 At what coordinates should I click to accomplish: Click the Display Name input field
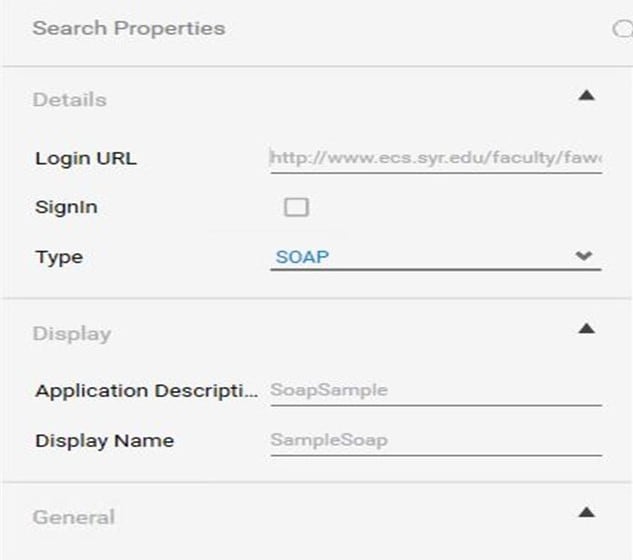pyautogui.click(x=435, y=440)
